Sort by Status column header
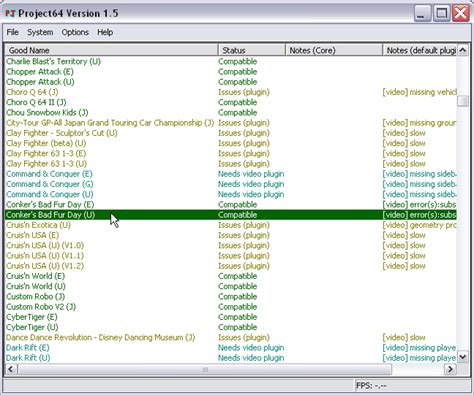The width and height of the screenshot is (474, 395). point(252,50)
